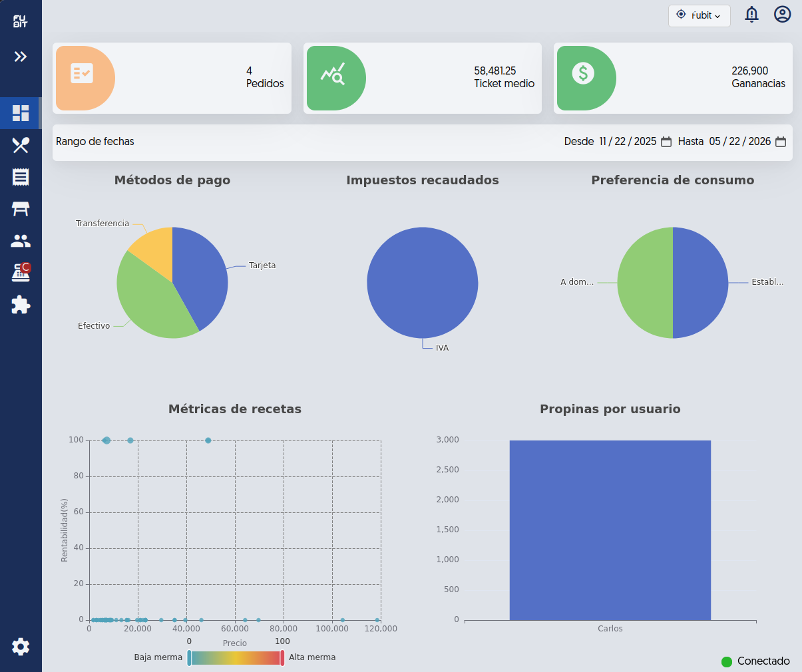Open the dashboard icon in sidebar
The height and width of the screenshot is (672, 802).
(21, 113)
